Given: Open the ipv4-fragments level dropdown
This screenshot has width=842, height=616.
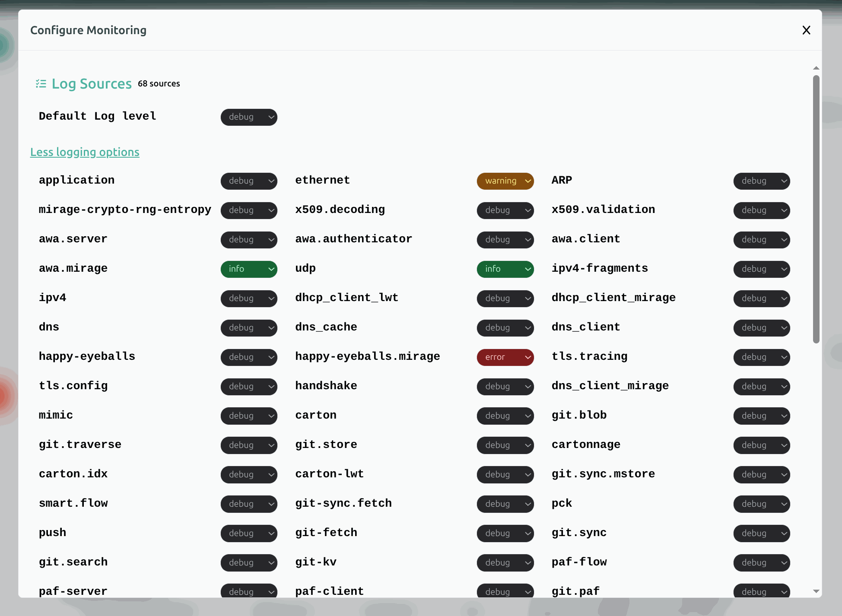Looking at the screenshot, I should (x=762, y=269).
